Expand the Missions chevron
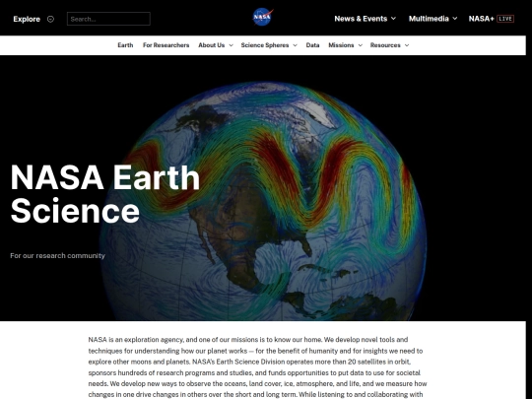The height and width of the screenshot is (399, 532). click(x=360, y=45)
